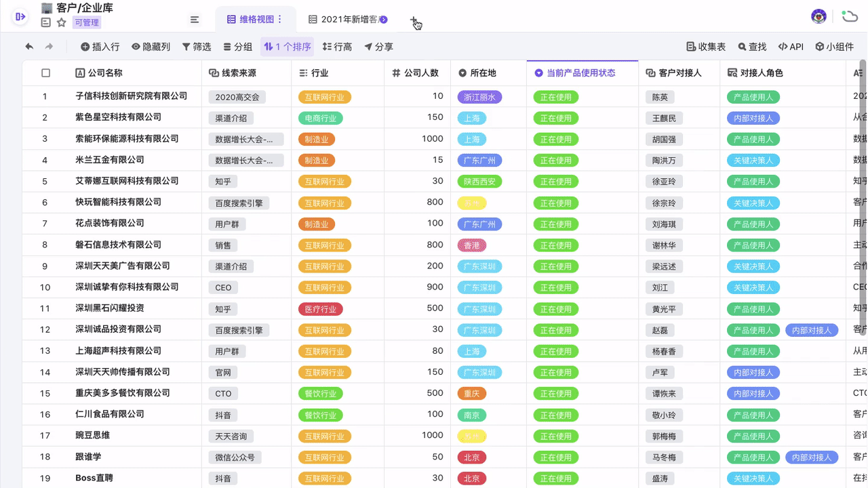Open the 筛选 filter panel
Image resolution: width=868 pixels, height=488 pixels.
tap(197, 47)
